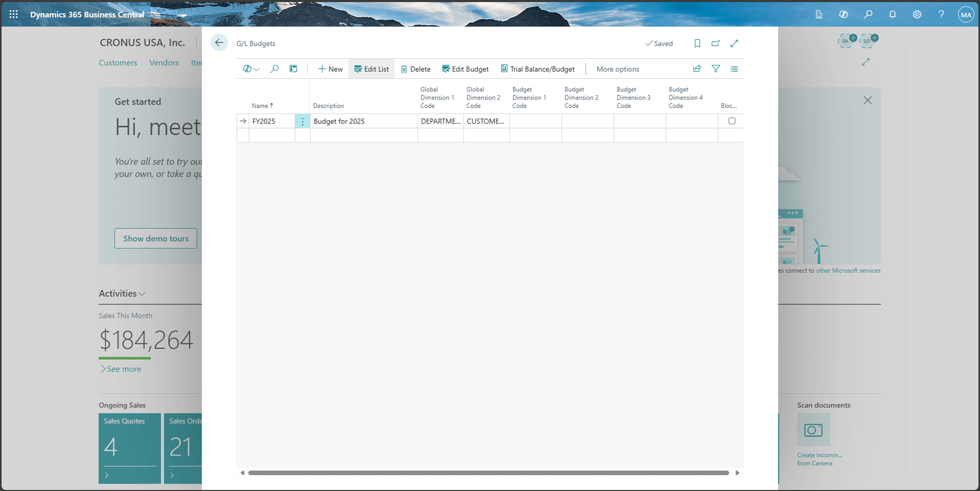Bookmark the G/L Budgets page

[x=697, y=43]
